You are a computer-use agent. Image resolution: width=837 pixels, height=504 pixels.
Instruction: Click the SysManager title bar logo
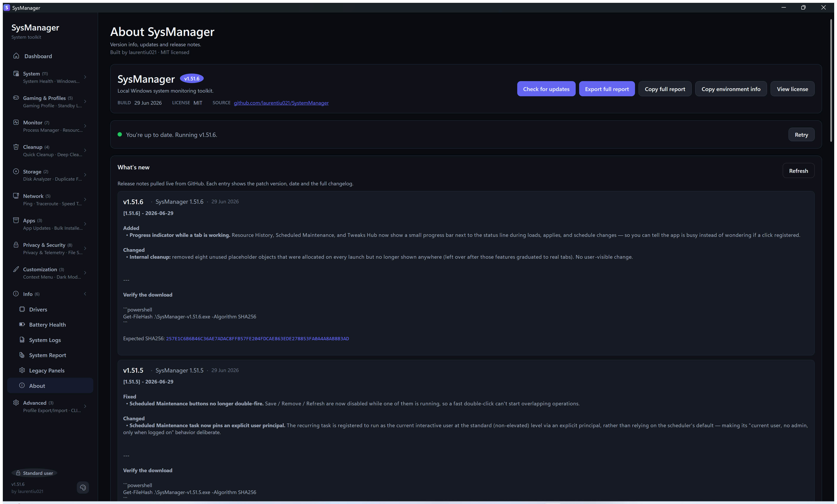coord(7,8)
